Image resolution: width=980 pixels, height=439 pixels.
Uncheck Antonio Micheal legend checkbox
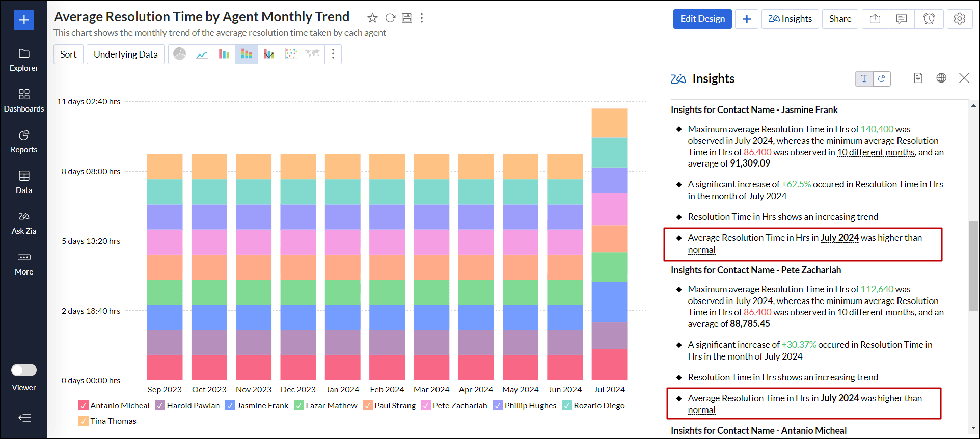[84, 405]
